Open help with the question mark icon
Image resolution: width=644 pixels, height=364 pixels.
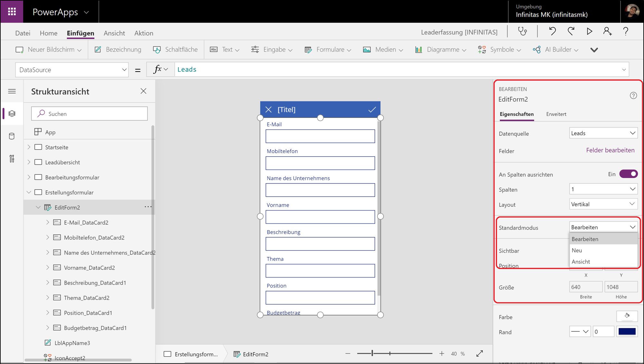626,31
